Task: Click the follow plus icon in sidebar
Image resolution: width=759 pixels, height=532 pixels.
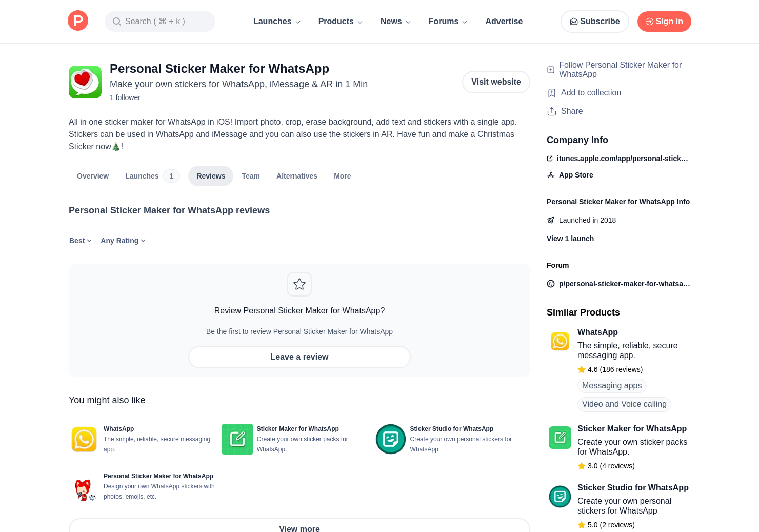Action: tap(551, 70)
